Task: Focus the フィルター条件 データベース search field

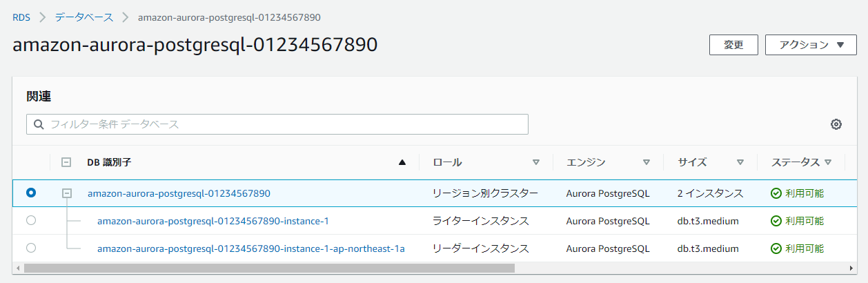Action: coord(277,124)
